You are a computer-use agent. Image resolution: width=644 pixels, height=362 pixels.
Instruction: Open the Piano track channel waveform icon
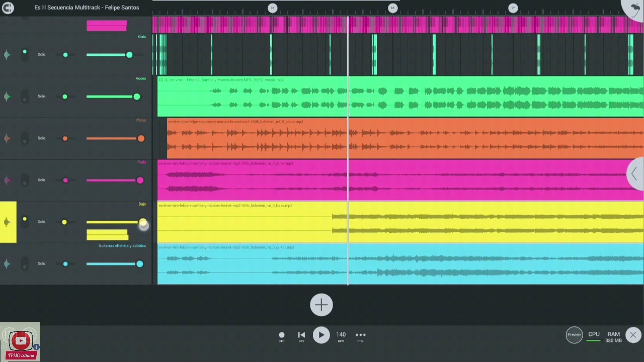8,138
